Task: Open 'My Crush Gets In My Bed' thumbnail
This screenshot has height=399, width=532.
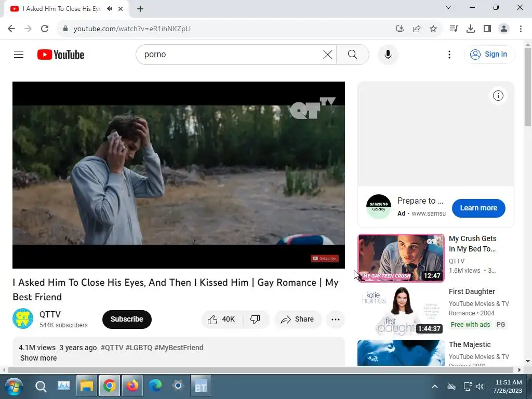Action: (x=401, y=258)
